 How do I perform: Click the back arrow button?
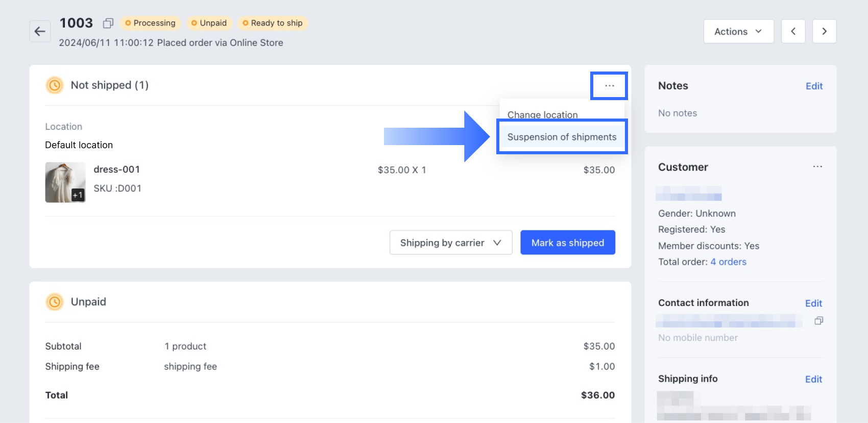(40, 32)
